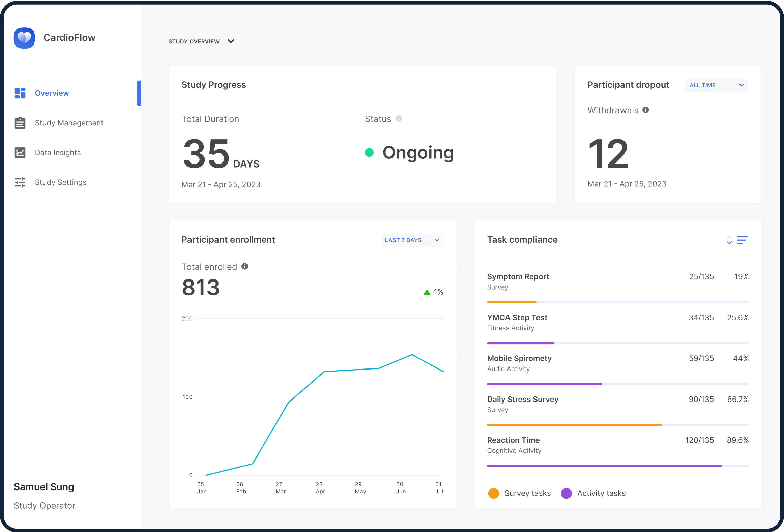The height and width of the screenshot is (532, 784).
Task: Click the Task compliance filter lines icon
Action: pyautogui.click(x=742, y=240)
